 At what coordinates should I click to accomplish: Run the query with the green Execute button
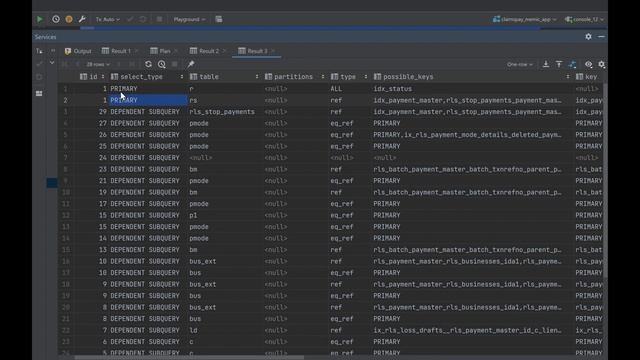tap(40, 19)
